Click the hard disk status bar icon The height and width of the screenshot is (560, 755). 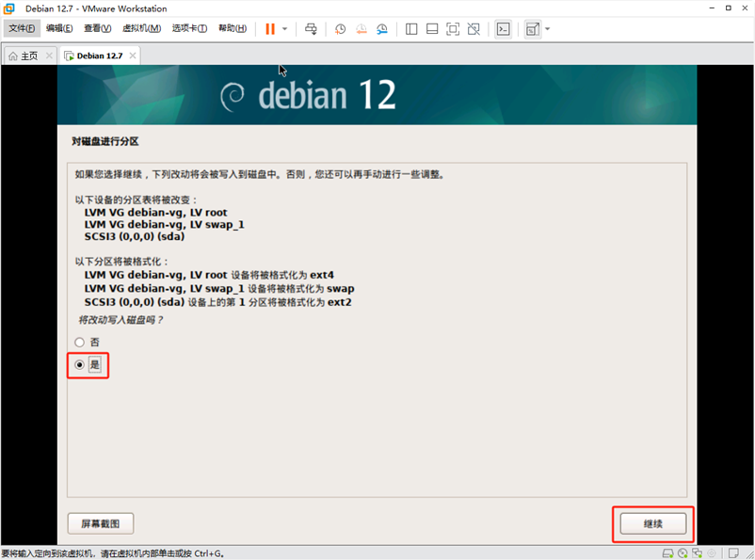667,553
